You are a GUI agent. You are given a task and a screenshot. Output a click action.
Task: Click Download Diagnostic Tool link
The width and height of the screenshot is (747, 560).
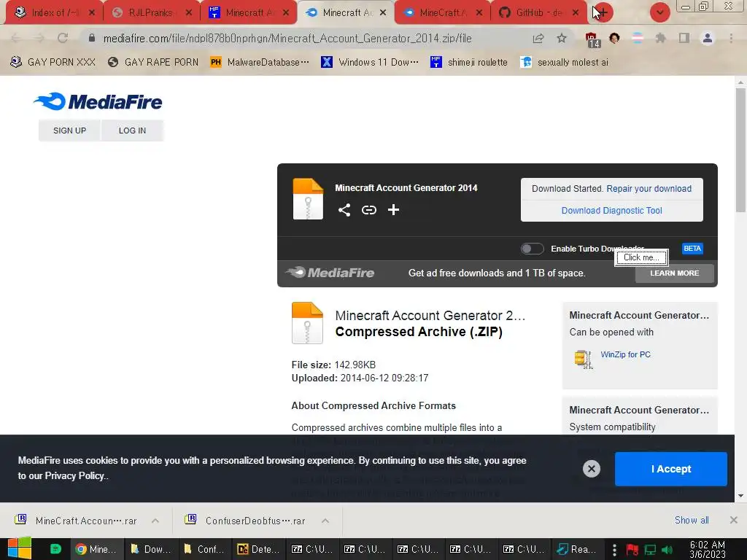click(612, 211)
